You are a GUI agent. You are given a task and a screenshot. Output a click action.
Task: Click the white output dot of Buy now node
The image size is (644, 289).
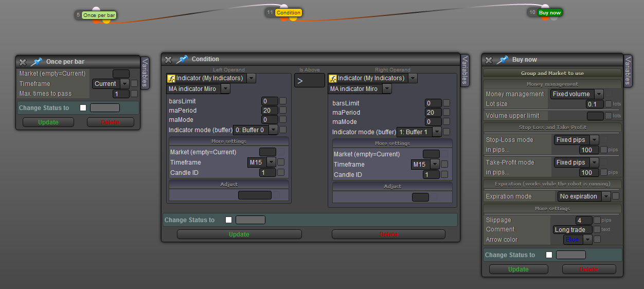pyautogui.click(x=553, y=18)
